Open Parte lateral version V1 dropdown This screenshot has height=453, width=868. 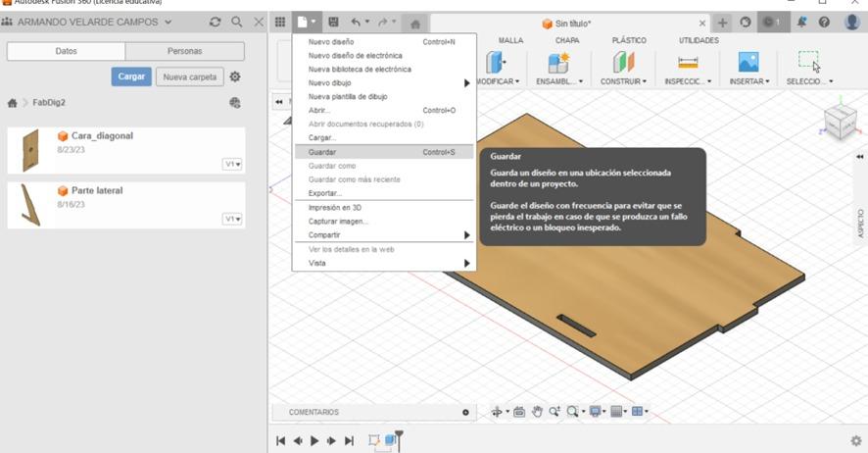click(x=232, y=219)
